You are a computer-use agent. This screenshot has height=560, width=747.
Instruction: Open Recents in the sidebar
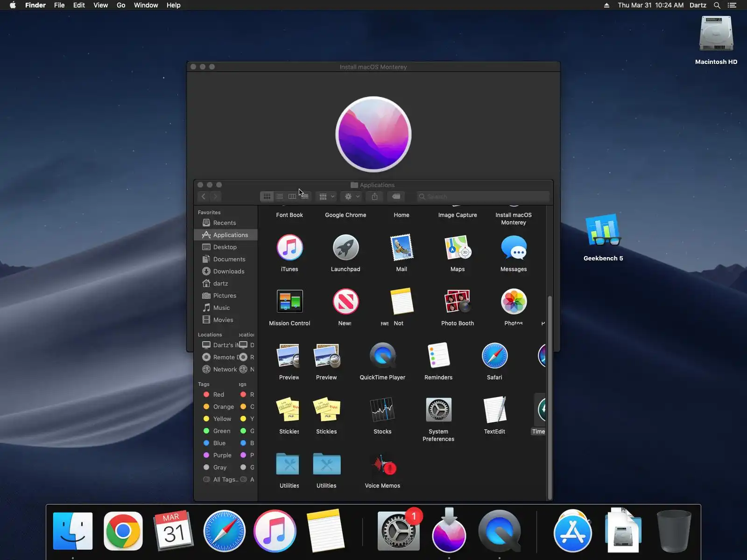[226, 223]
